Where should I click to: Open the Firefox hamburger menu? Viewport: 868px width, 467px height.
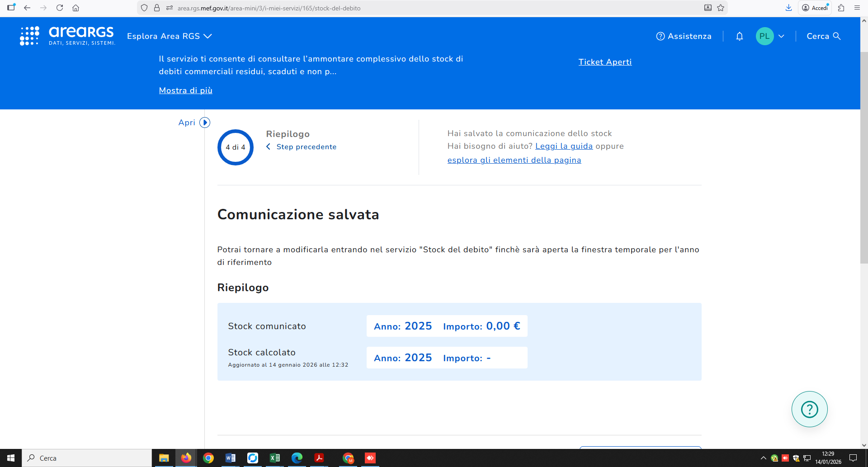(x=857, y=8)
